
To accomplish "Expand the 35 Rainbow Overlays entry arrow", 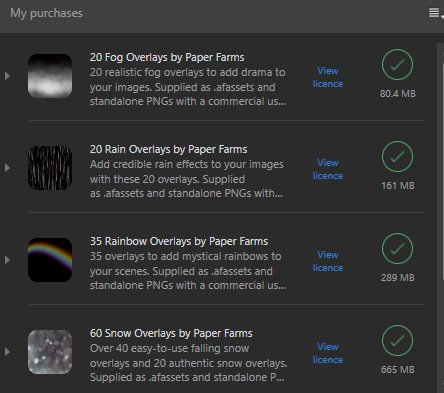I will click(7, 260).
